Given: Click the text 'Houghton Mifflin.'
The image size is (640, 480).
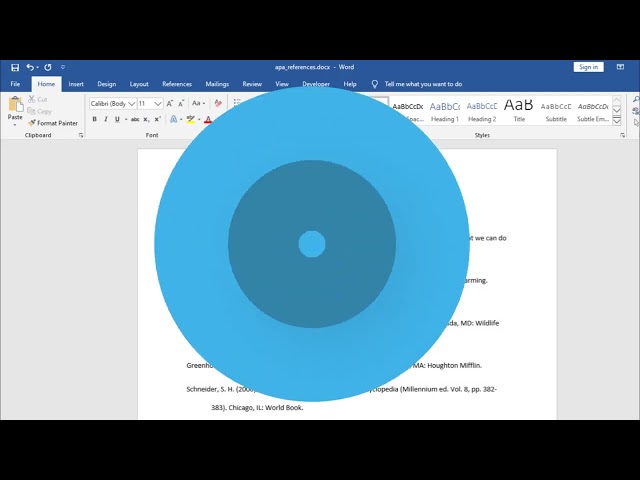Looking at the screenshot, I should pyautogui.click(x=455, y=365).
